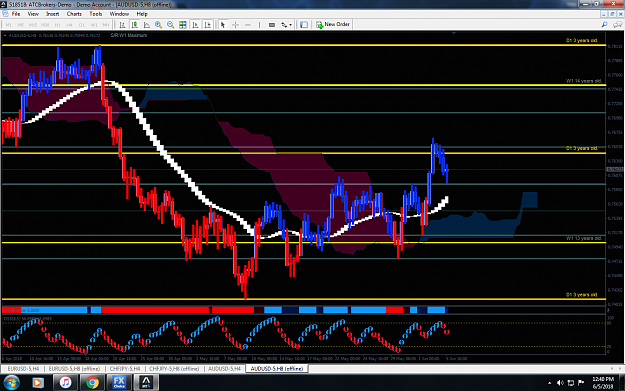
Task: Select the crosshair tool
Action: click(235, 25)
